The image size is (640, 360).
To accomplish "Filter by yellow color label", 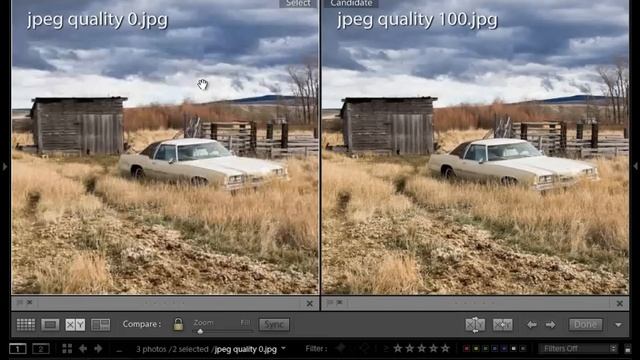I will click(x=476, y=349).
